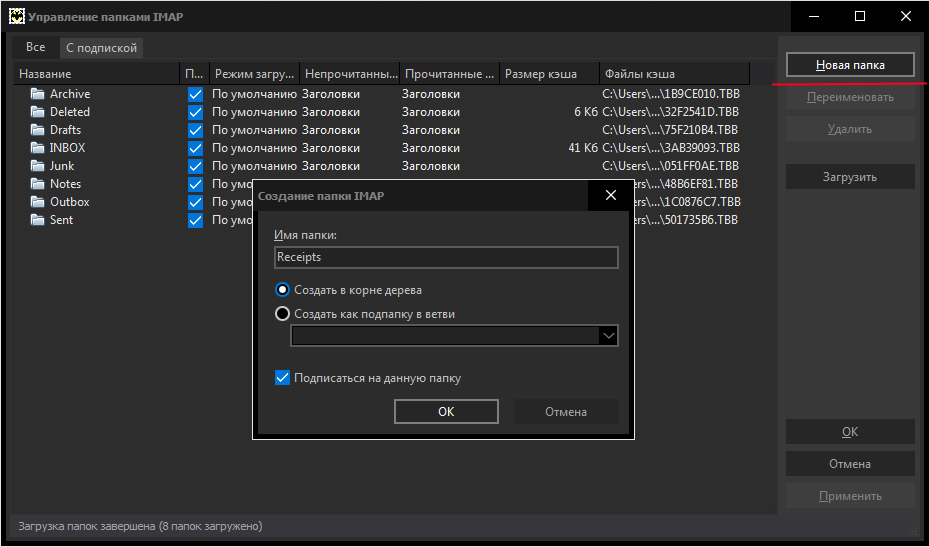This screenshot has width=929, height=547.
Task: Click the 'Режим загру...' column header
Action: pyautogui.click(x=254, y=74)
